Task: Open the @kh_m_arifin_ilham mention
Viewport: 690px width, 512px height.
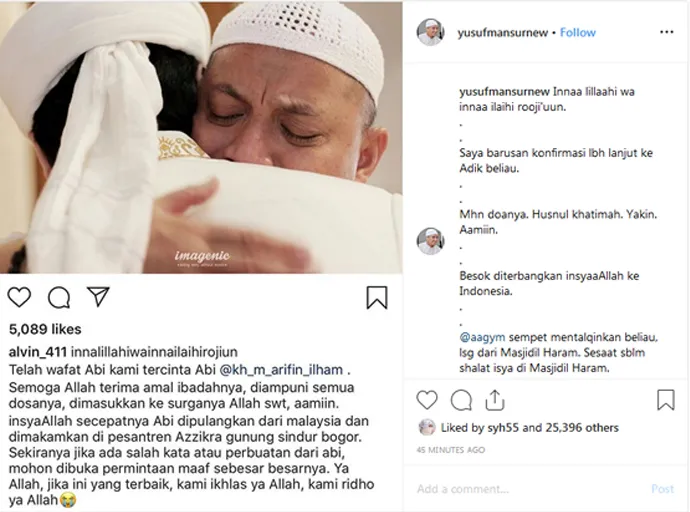Action: (x=281, y=370)
